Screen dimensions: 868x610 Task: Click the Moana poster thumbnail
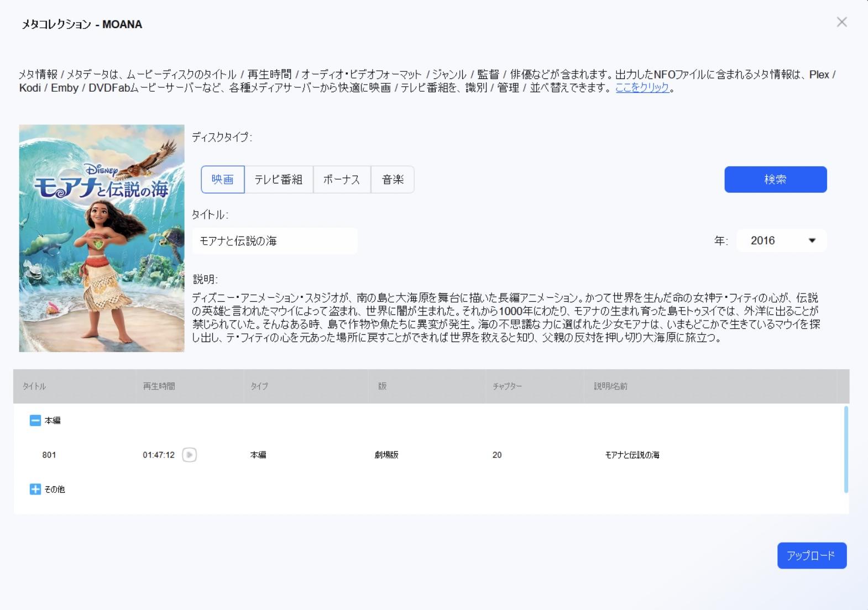pos(102,238)
